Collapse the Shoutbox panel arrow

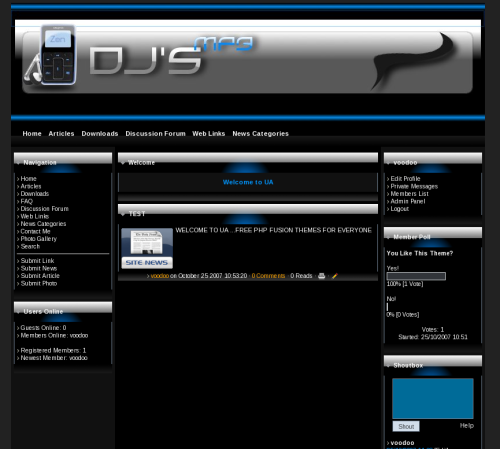click(388, 366)
